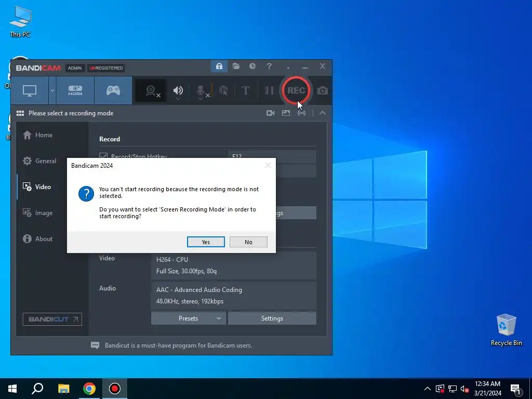The image size is (532, 399).
Task: Open the Presets dropdown
Action: pos(188,318)
